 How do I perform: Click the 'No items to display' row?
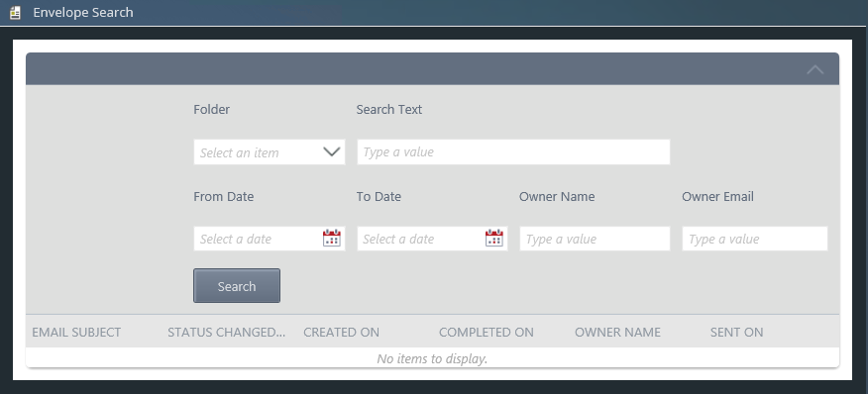point(432,358)
